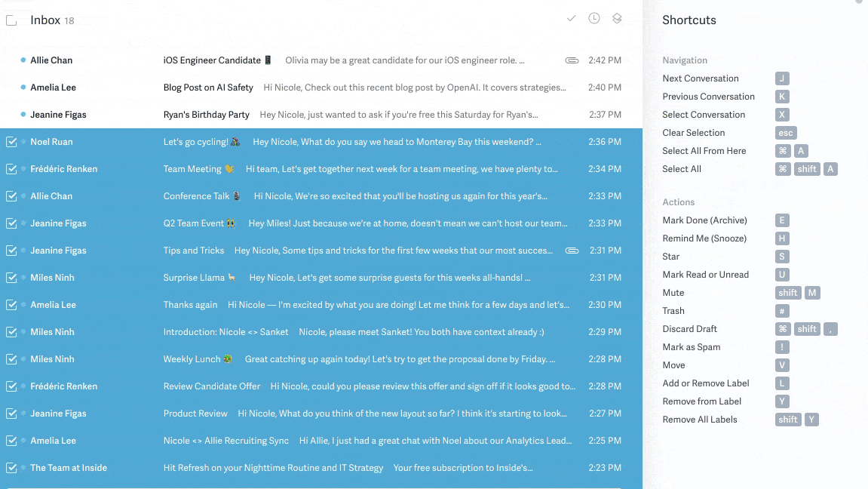Screen dimensions: 868x489
Task: Toggle the select-all checkbox beside Inbox
Action: point(11,20)
